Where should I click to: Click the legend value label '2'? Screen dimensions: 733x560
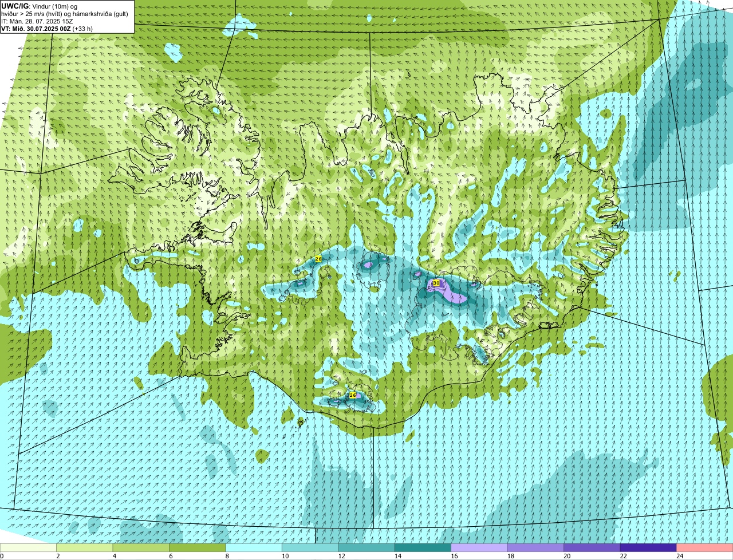[x=58, y=555]
